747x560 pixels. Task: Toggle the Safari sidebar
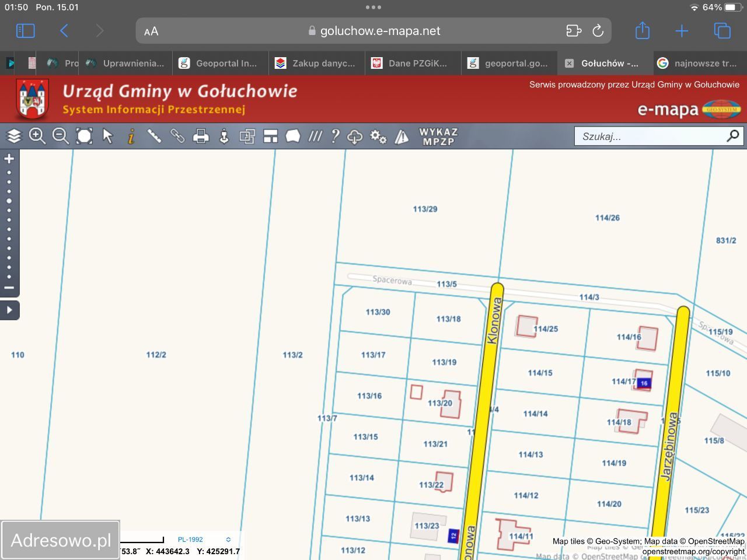25,31
